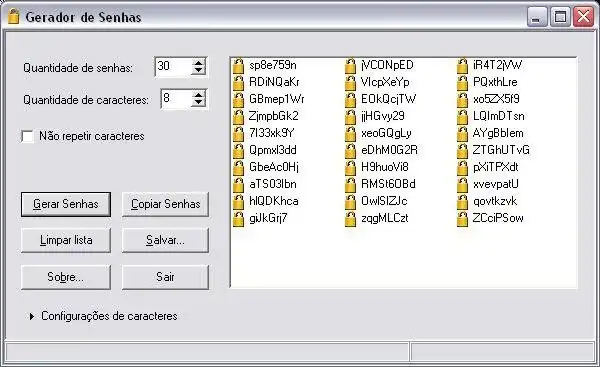Increase Quantidade de caracteres with up arrow
This screenshot has width=600, height=367.
pyautogui.click(x=198, y=95)
